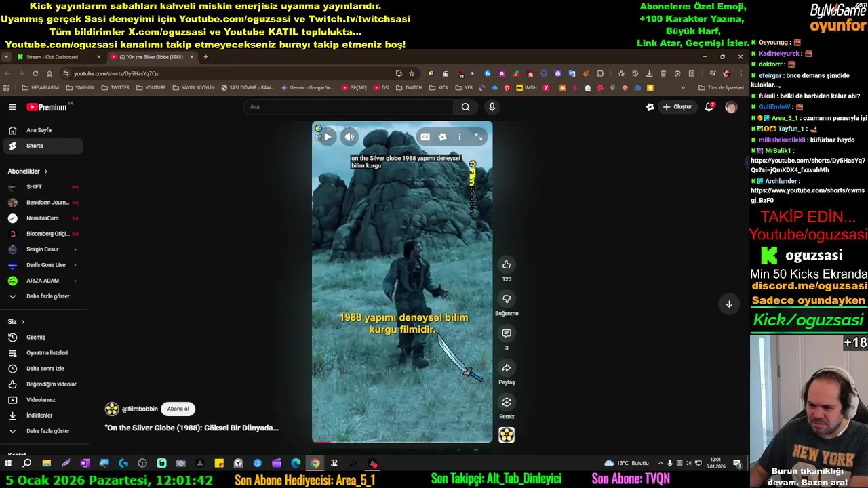Like the Short video
This screenshot has height=488, width=868.
(507, 264)
